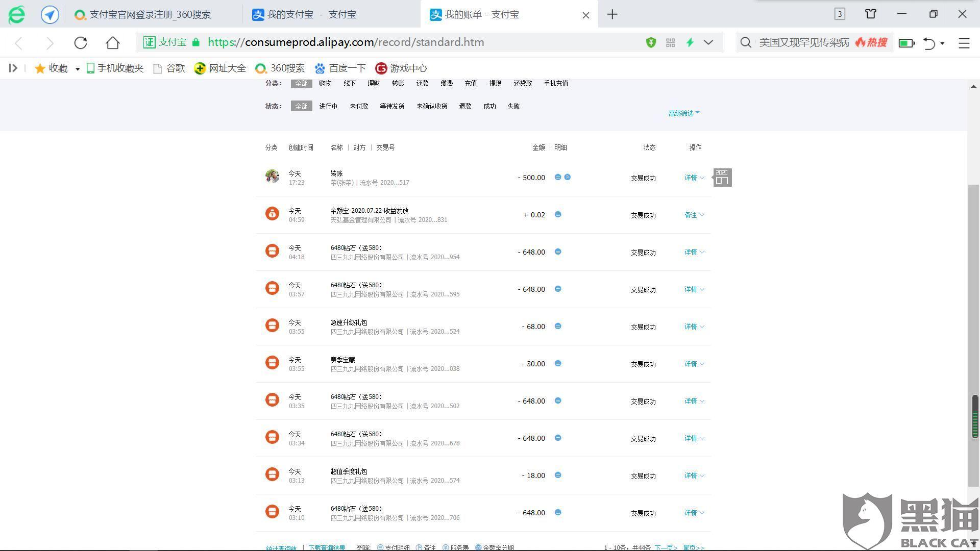Expand 详情 dropdown for 500.00 transfer
The image size is (980, 551).
pyautogui.click(x=694, y=178)
